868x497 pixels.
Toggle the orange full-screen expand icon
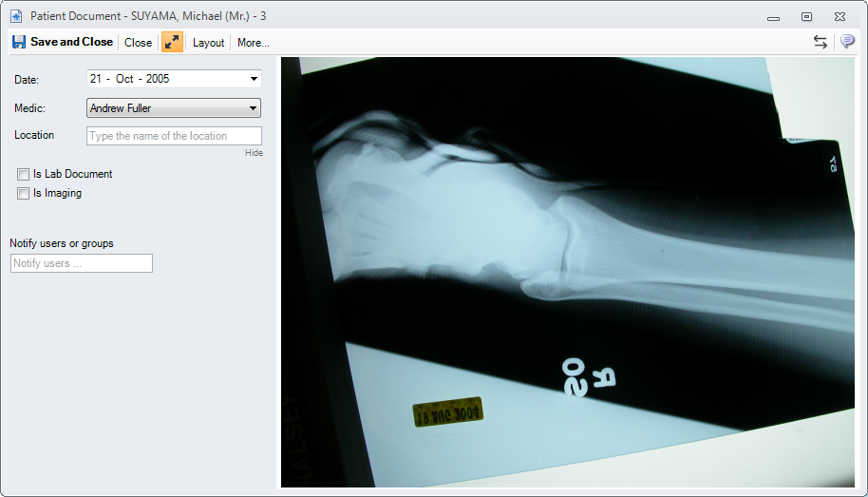(x=172, y=42)
